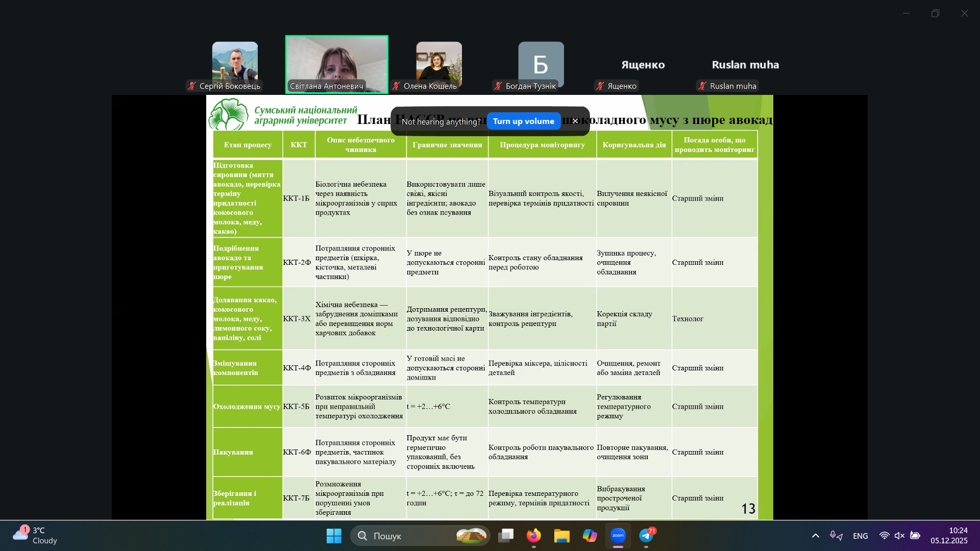Click the Turn up volume button

click(x=523, y=121)
